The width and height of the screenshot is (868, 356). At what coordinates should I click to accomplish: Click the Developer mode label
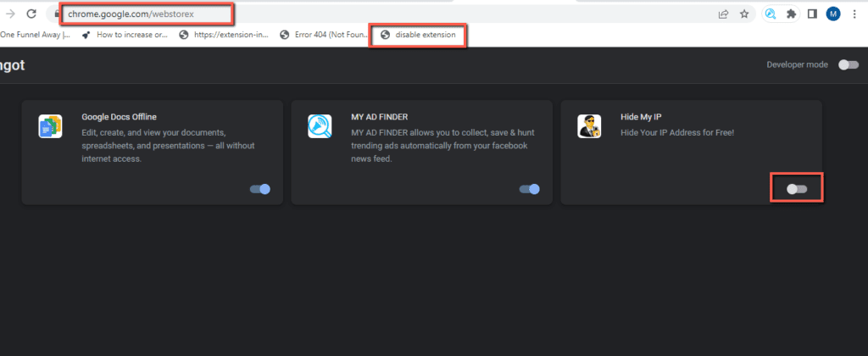click(x=797, y=64)
